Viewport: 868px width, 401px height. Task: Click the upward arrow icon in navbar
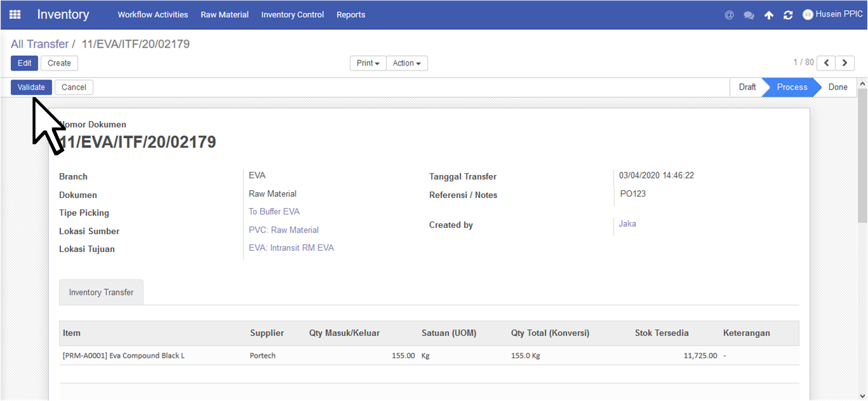point(769,15)
